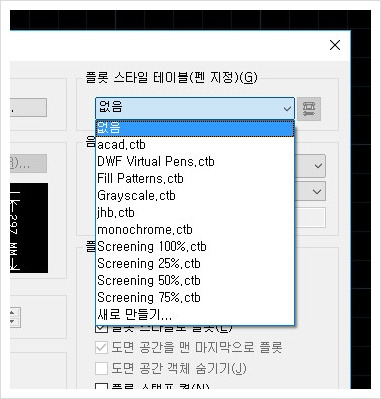Select the highlighted 없음 option in list

click(195, 128)
